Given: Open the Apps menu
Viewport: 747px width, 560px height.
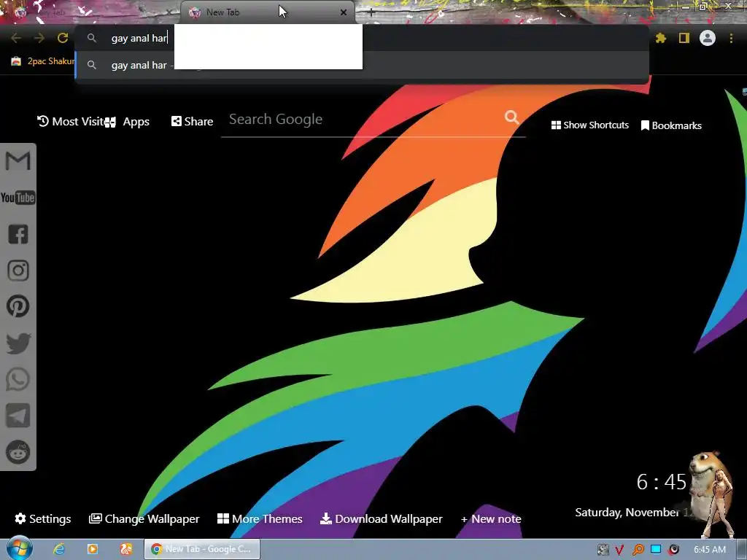Looking at the screenshot, I should coord(128,122).
